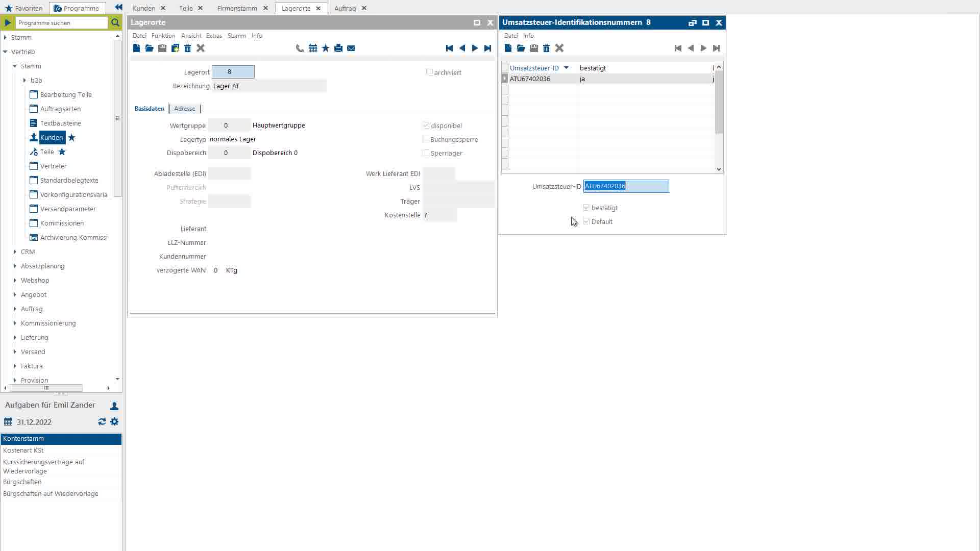This screenshot has width=980, height=551.
Task: Click cancel X icon in Umsatzsteuer toolbar
Action: point(559,48)
